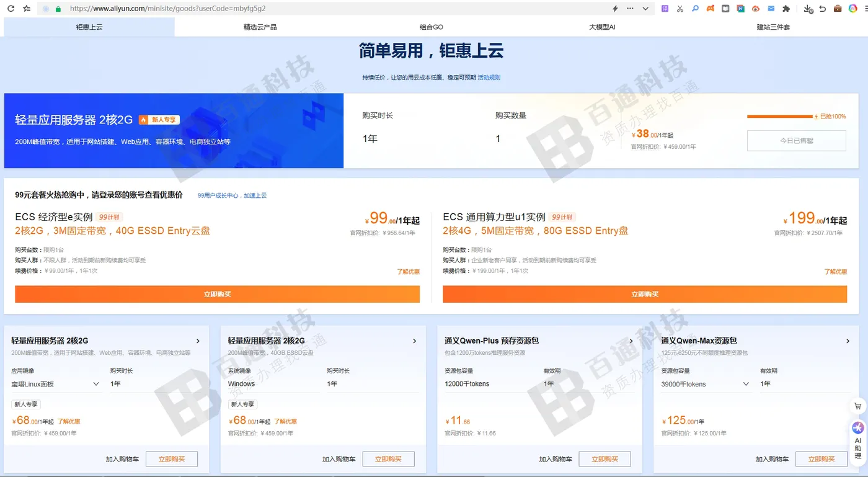The image size is (868, 477).
Task: Click the 99计划 badge on 通用算力型u1实例
Action: click(562, 217)
